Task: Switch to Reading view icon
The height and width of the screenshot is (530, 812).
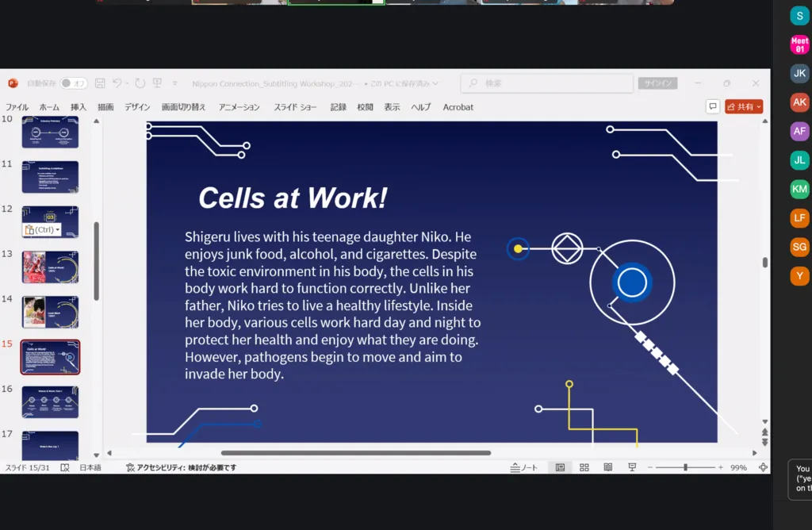Action: click(x=608, y=468)
